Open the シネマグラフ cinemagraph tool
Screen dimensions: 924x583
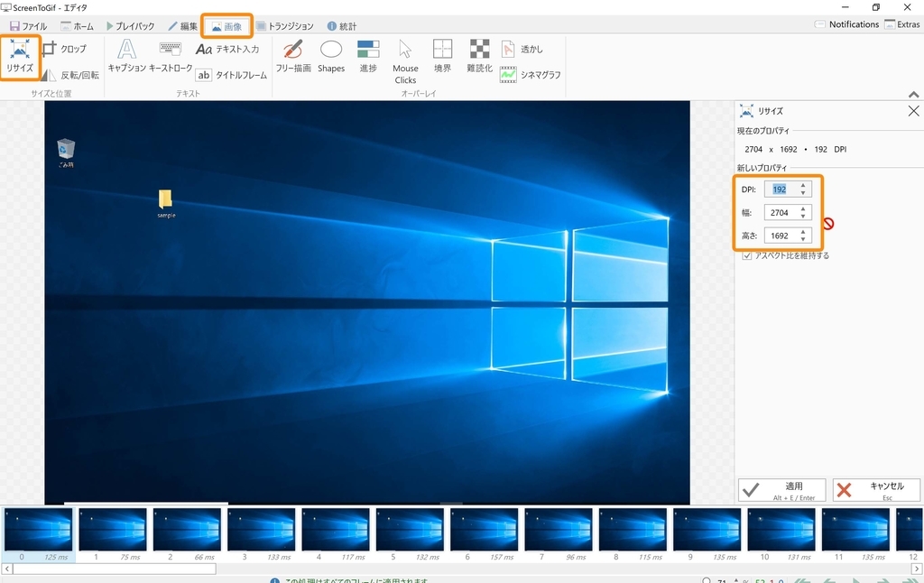531,75
